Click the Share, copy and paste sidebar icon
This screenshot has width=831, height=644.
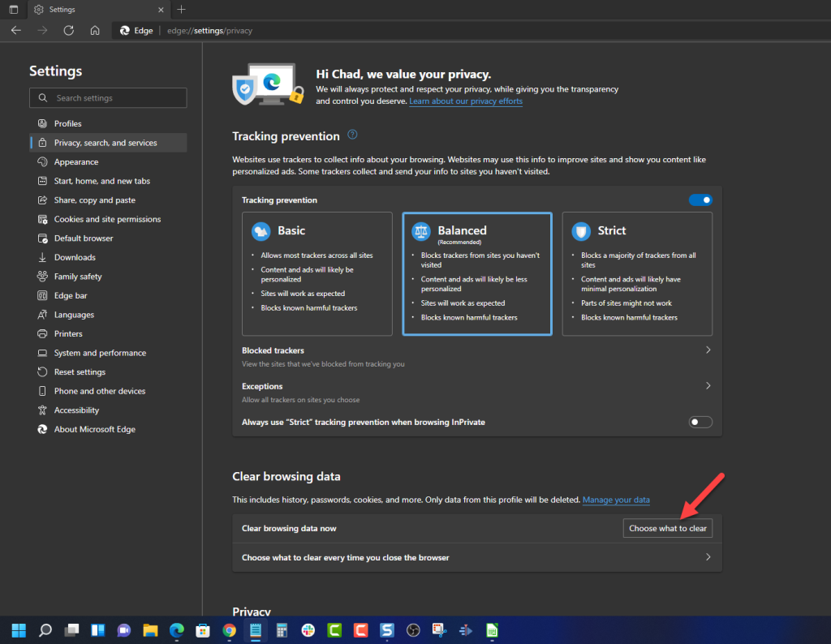point(42,200)
